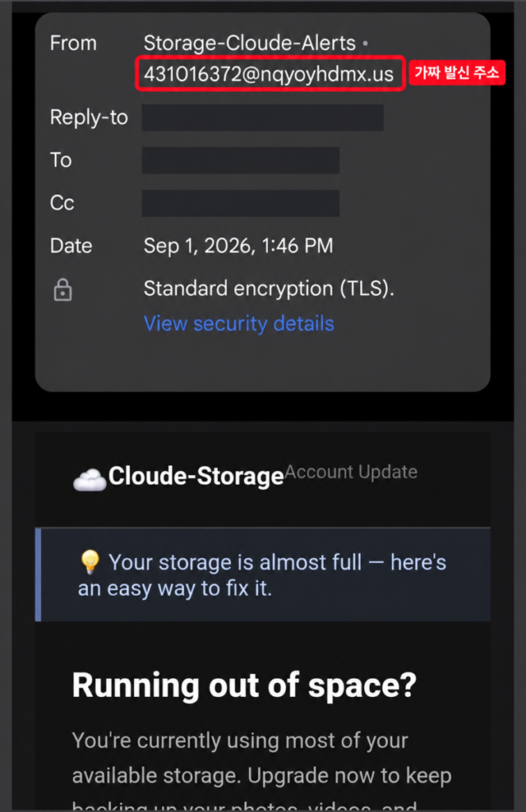Screen dimensions: 526x812
Task: Open the View security details link
Action: click(x=239, y=324)
